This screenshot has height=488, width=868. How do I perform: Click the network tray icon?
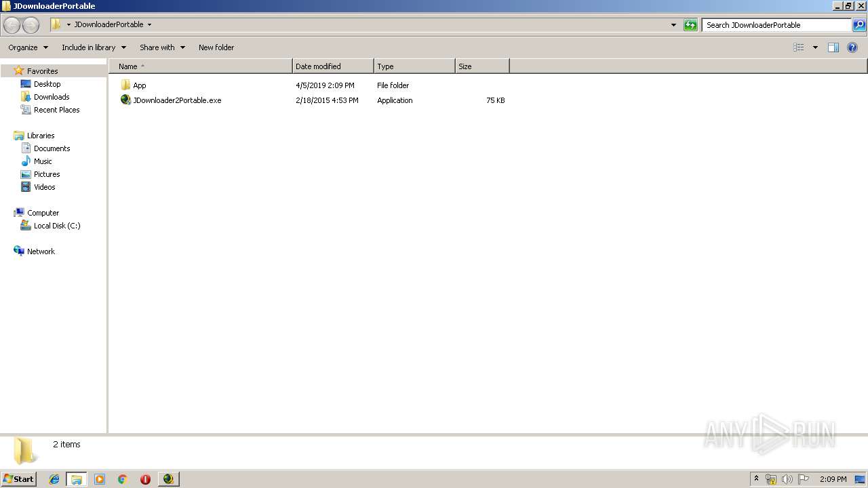click(x=771, y=479)
